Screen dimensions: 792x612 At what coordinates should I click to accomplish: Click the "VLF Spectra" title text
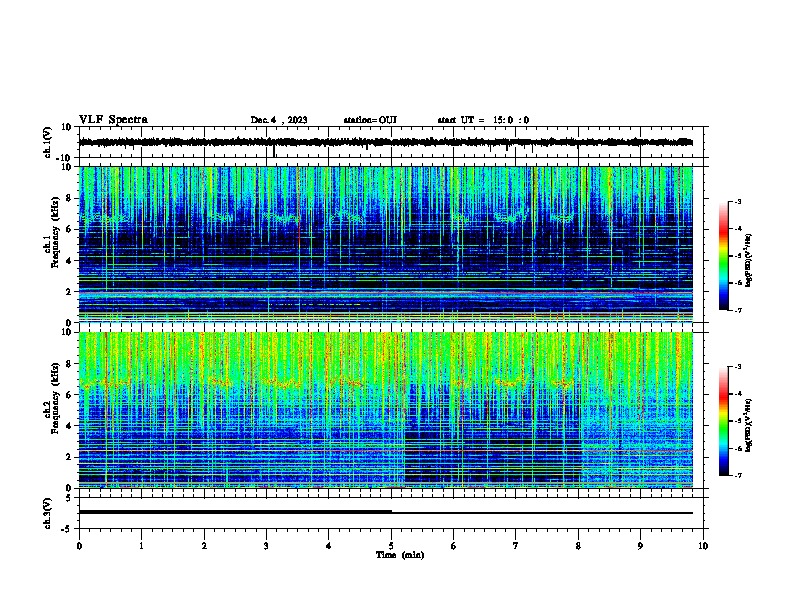(113, 120)
